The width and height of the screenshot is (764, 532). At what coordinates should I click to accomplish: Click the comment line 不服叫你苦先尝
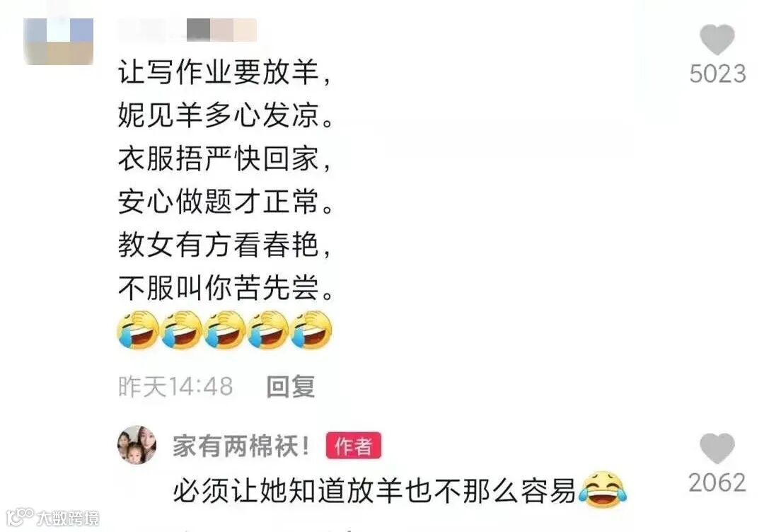[226, 287]
